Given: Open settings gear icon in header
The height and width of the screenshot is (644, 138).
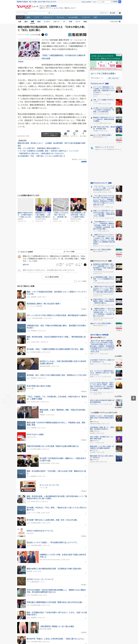Looking at the screenshot, I should tap(120, 13).
